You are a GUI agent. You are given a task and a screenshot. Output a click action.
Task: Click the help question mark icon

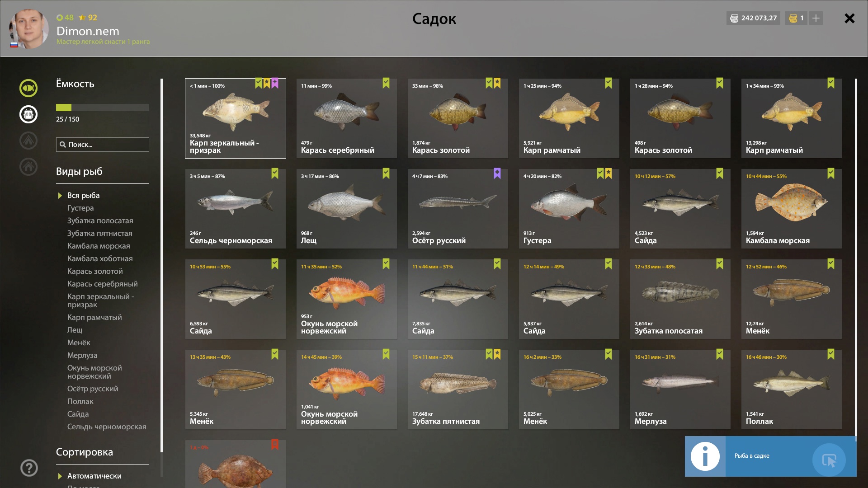point(29,468)
